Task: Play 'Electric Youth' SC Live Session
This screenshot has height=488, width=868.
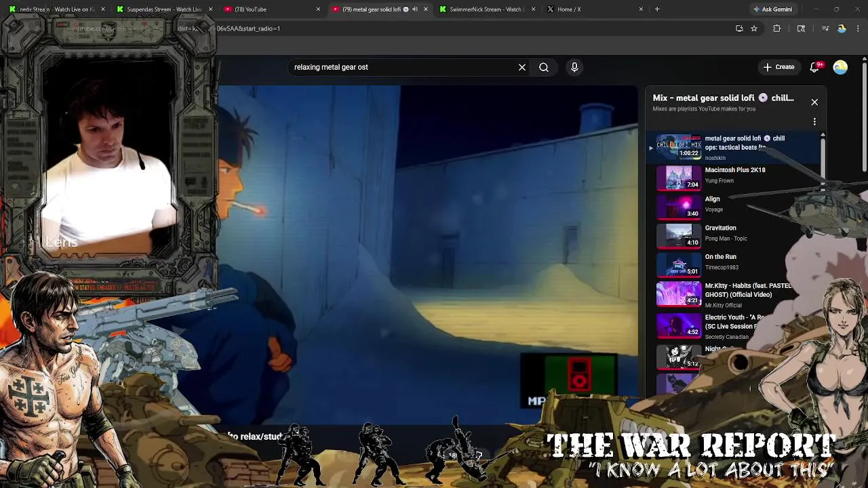Action: pos(735,321)
